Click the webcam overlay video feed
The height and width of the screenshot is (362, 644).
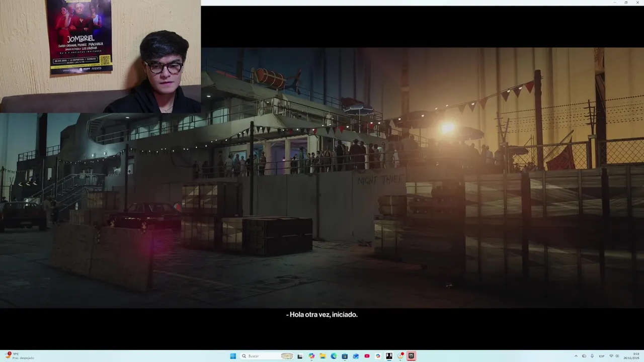click(101, 56)
